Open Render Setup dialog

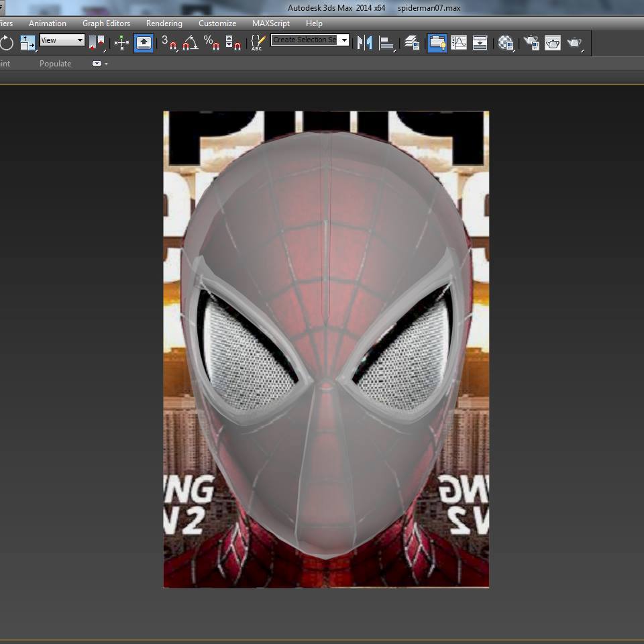(531, 43)
